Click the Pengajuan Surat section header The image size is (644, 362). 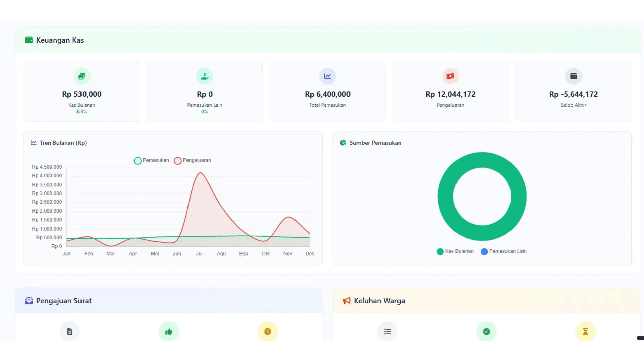(x=63, y=301)
